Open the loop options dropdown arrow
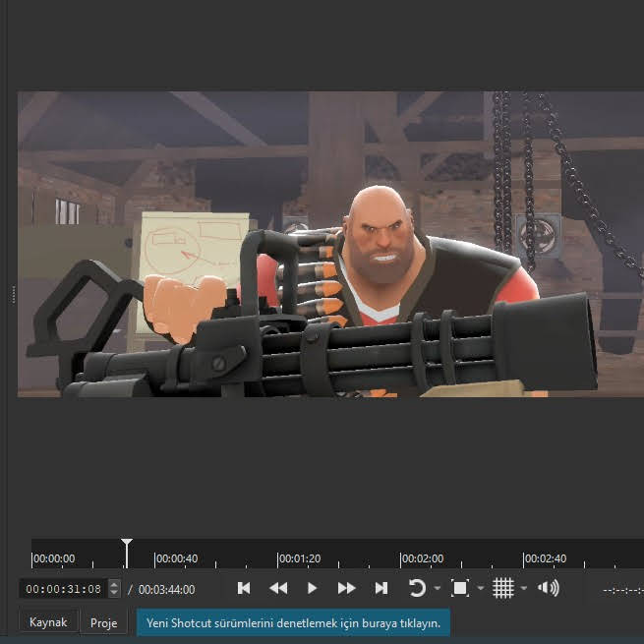 point(437,589)
